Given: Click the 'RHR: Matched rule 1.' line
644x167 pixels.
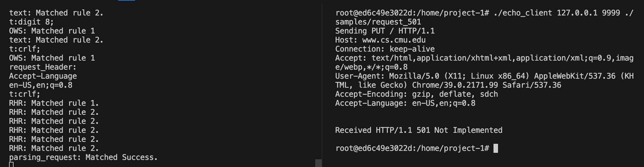Looking at the screenshot, I should 54,103.
